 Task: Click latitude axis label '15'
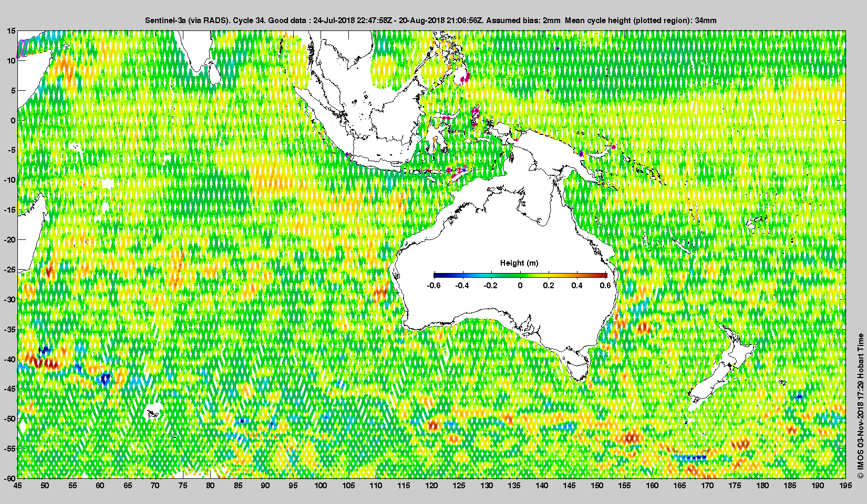(x=11, y=31)
